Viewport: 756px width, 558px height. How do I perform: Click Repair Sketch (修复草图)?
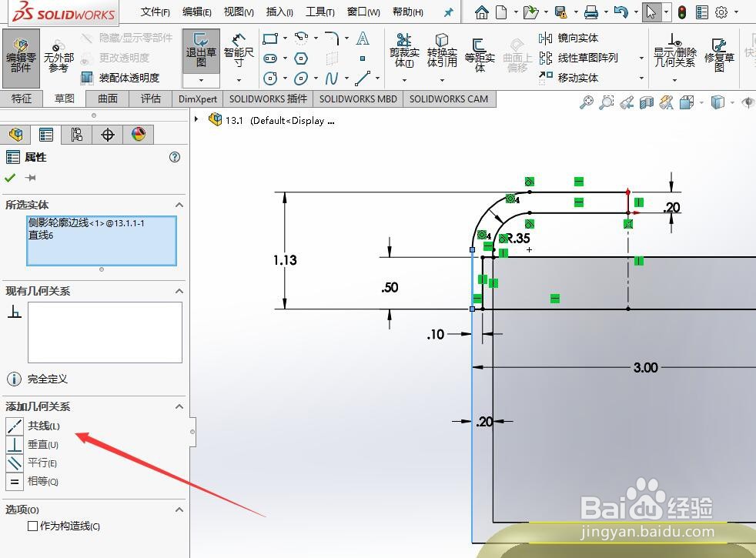coord(719,55)
